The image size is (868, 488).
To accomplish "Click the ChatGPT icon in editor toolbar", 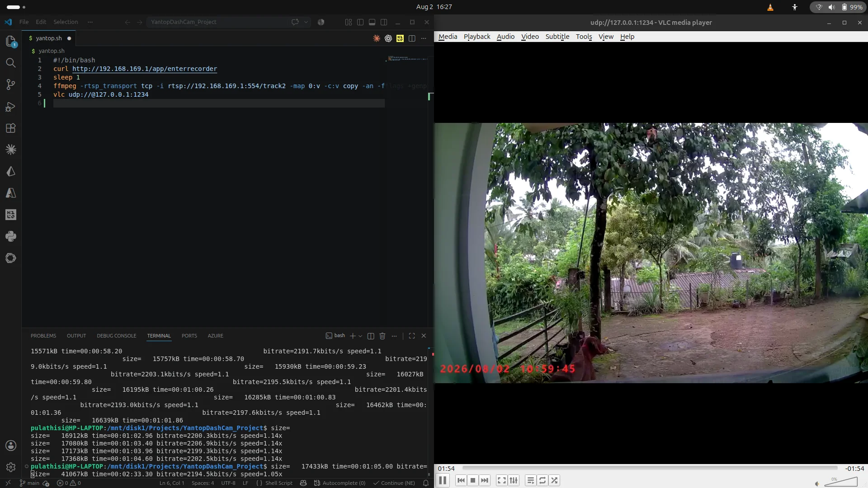I will click(388, 38).
